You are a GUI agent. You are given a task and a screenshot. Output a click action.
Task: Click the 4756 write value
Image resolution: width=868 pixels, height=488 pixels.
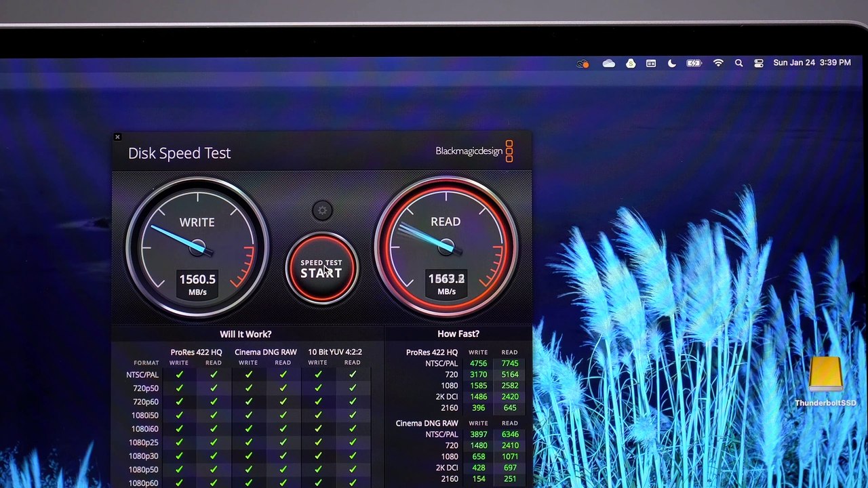478,363
